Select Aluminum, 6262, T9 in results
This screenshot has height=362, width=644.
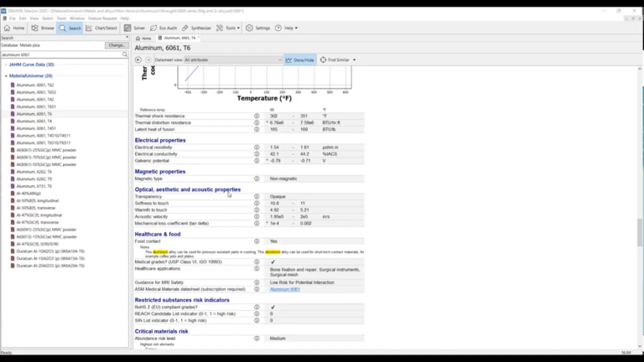pyautogui.click(x=34, y=179)
